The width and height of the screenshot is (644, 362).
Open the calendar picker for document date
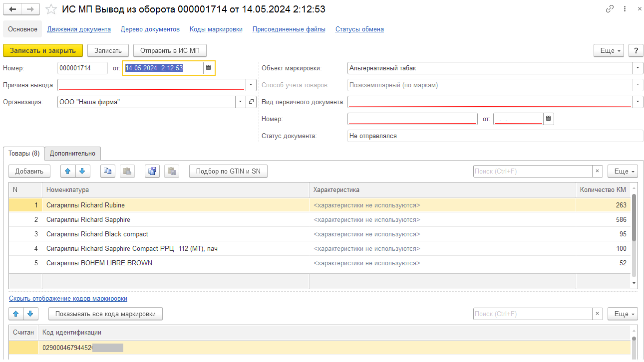(209, 68)
